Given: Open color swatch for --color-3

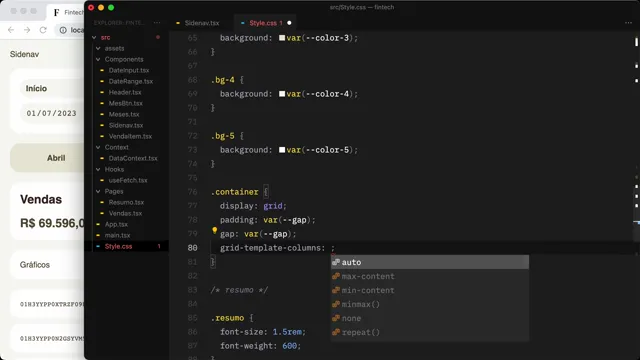Looking at the screenshot, I should (x=282, y=38).
